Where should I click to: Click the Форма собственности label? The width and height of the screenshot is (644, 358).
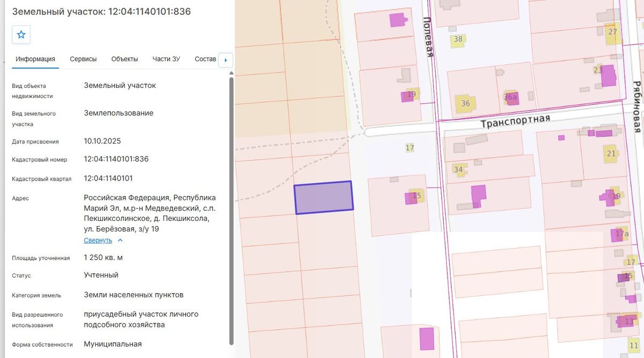42,345
